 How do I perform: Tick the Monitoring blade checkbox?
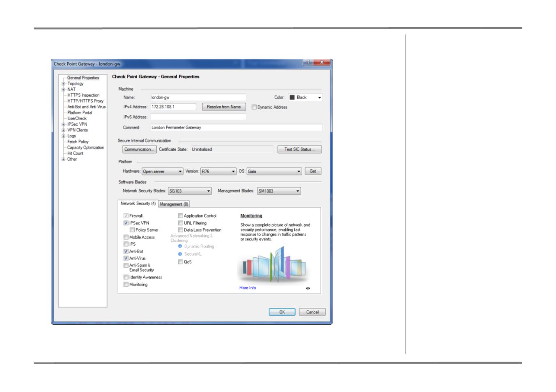tap(126, 284)
